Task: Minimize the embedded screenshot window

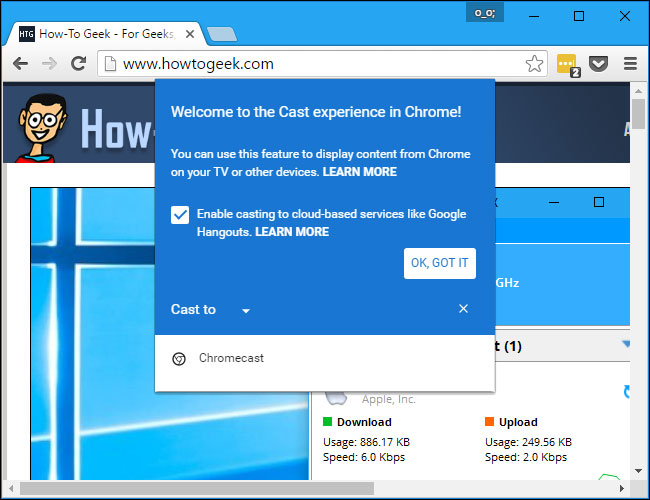Action: (x=554, y=202)
